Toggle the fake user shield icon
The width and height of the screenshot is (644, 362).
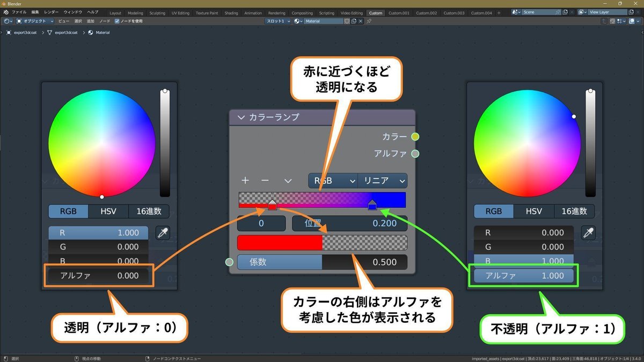(x=347, y=21)
